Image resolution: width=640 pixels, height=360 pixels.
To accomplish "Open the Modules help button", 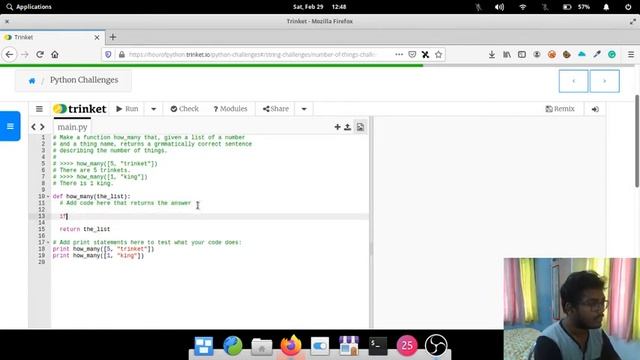I will (230, 109).
